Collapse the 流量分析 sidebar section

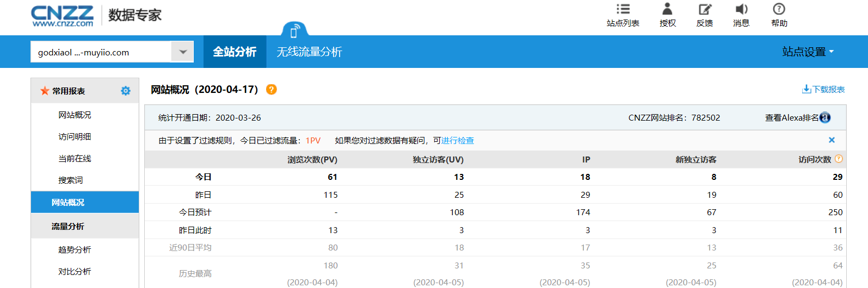click(85, 226)
